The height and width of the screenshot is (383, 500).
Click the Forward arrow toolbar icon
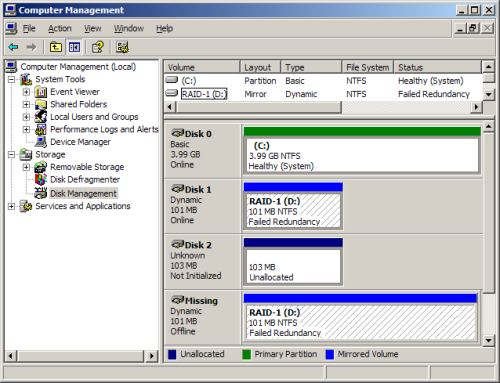tap(31, 47)
